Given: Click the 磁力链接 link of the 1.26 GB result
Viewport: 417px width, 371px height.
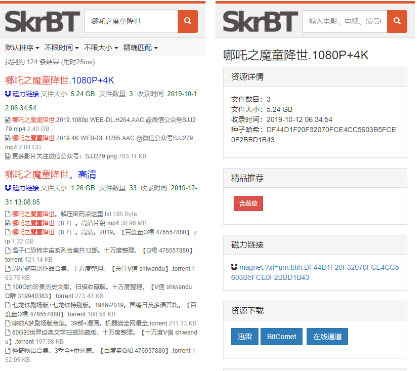Looking at the screenshot, I should point(26,188).
